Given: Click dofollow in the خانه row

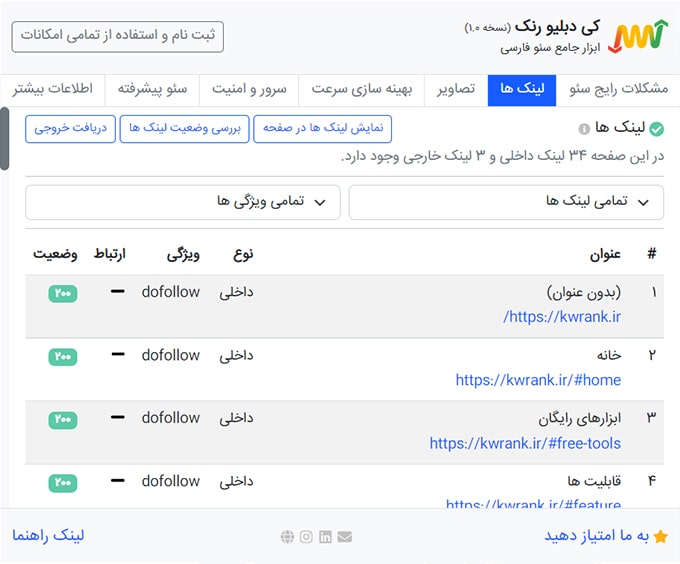Looking at the screenshot, I should point(170,355).
